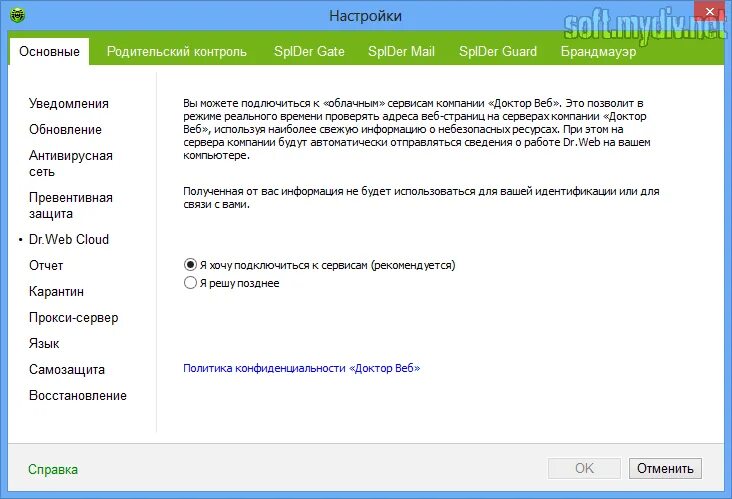Screen dimensions: 732x499
Task: Open the Брандмауэр tab
Action: pyautogui.click(x=598, y=51)
